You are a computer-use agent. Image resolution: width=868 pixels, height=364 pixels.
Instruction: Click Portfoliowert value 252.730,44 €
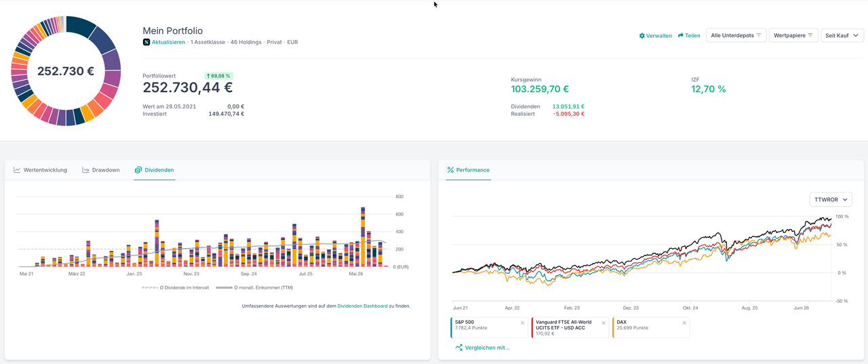[x=188, y=87]
